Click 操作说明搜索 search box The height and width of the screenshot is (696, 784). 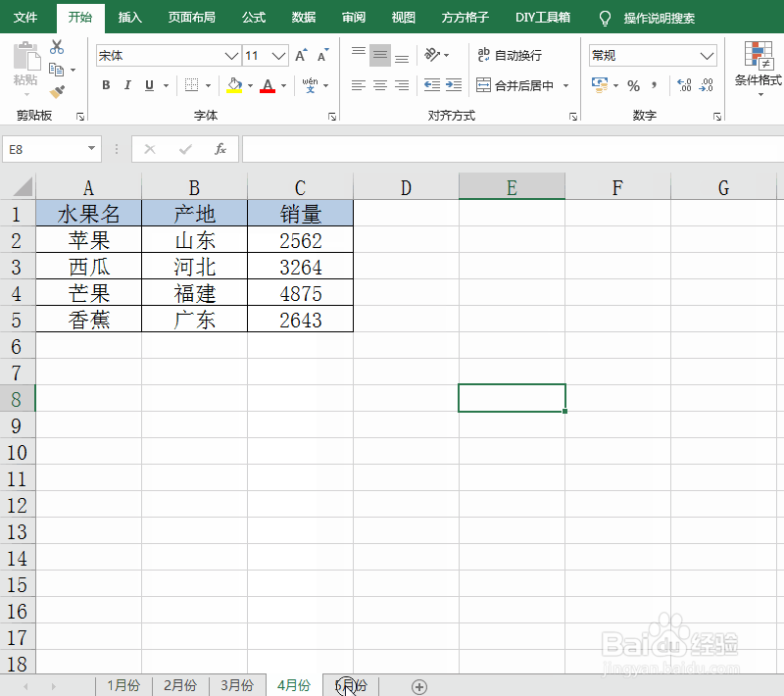click(x=659, y=19)
